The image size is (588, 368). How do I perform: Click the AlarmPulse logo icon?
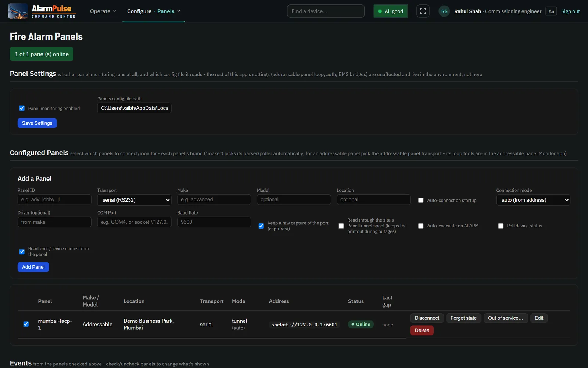click(x=18, y=11)
